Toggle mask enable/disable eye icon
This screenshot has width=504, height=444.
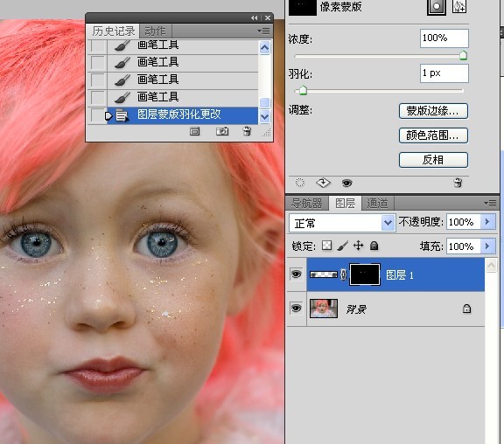pyautogui.click(x=346, y=183)
